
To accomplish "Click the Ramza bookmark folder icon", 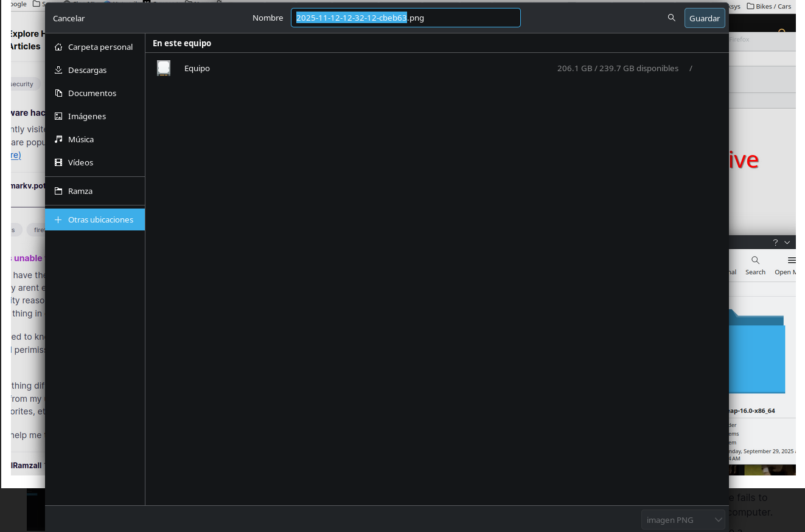I will (x=58, y=191).
